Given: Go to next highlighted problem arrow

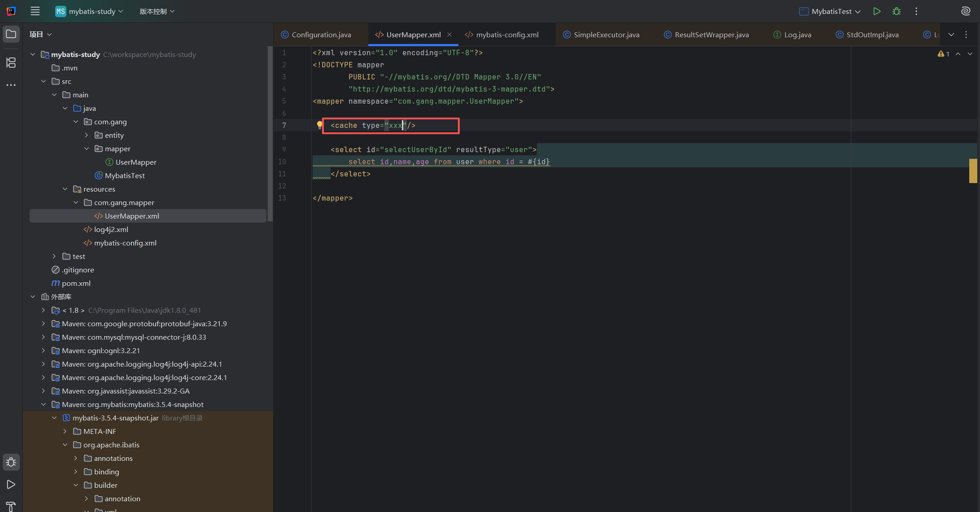Looking at the screenshot, I should coord(970,54).
